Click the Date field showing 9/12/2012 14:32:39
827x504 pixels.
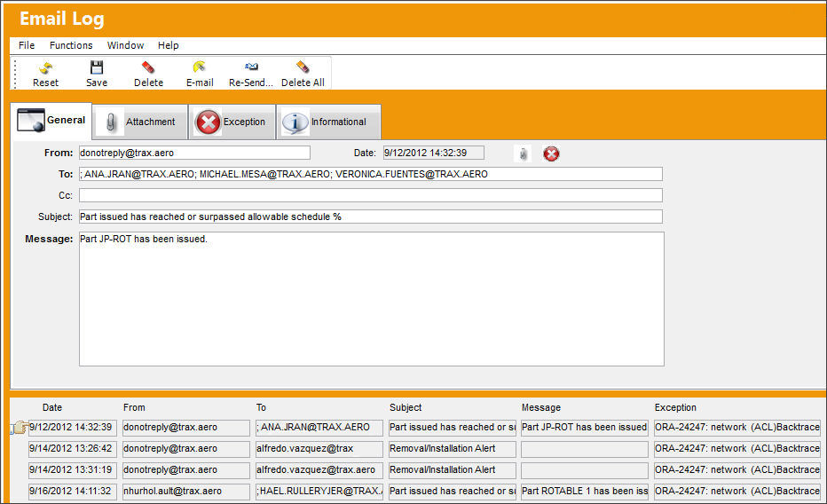(x=434, y=153)
